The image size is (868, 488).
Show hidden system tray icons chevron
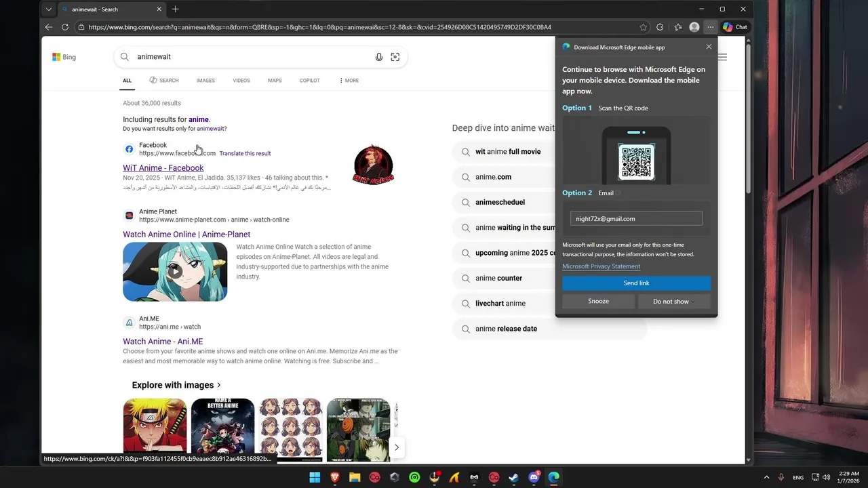[x=767, y=477]
